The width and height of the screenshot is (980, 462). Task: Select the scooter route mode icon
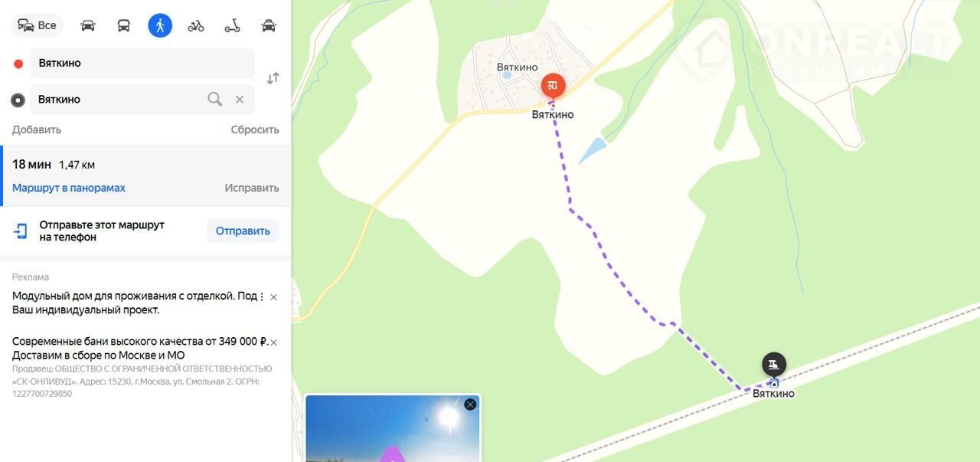coord(232,25)
